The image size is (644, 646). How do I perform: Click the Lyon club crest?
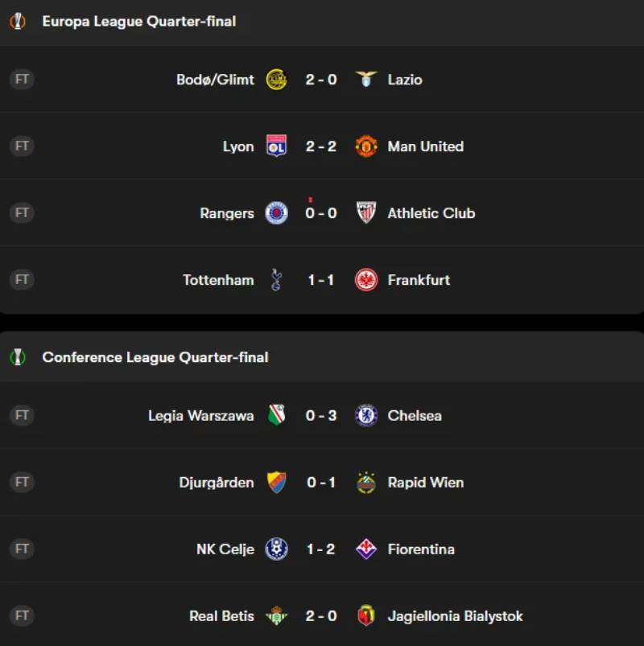pyautogui.click(x=276, y=146)
